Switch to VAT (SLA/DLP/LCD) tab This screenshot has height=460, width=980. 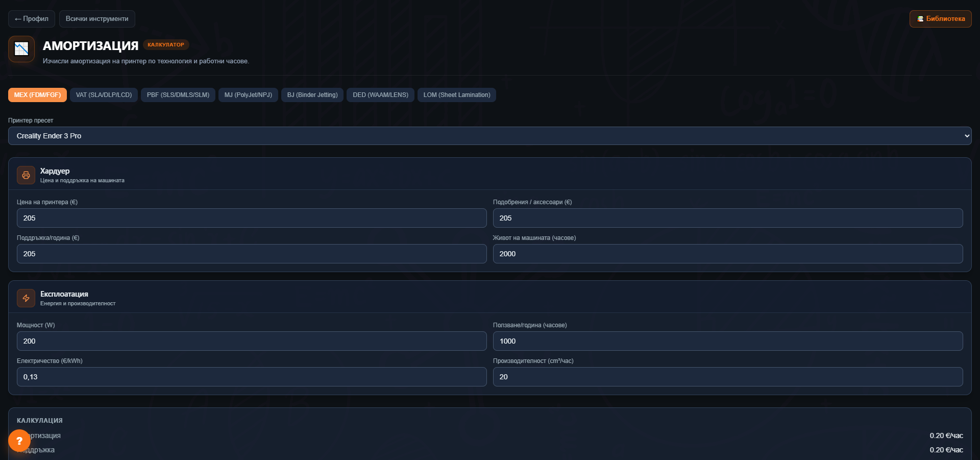click(104, 95)
